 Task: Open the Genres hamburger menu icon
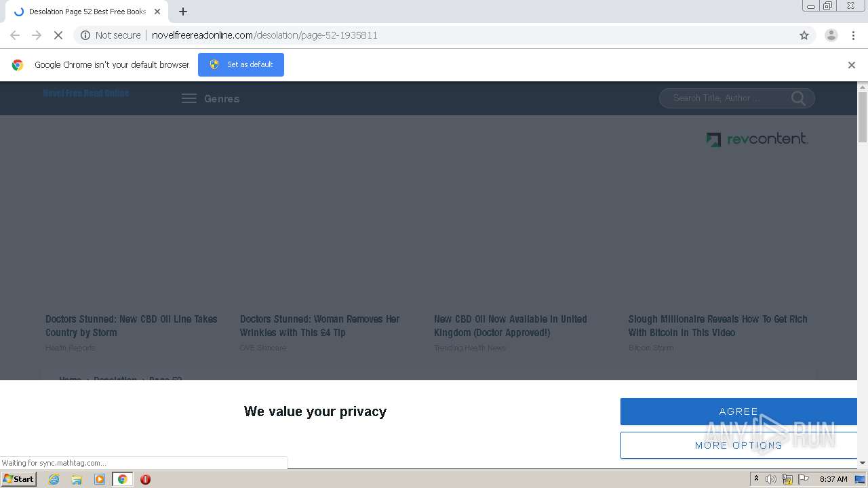(189, 98)
